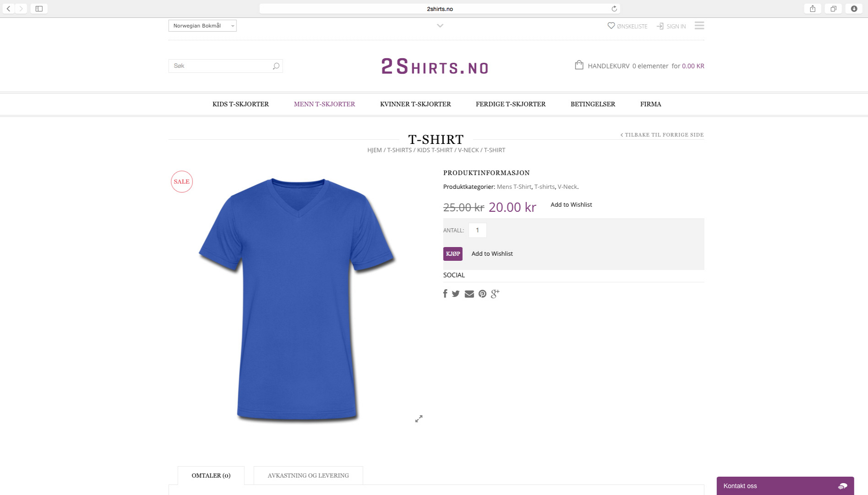Click the sign-in arrow icon
The width and height of the screenshot is (868, 495).
click(660, 26)
